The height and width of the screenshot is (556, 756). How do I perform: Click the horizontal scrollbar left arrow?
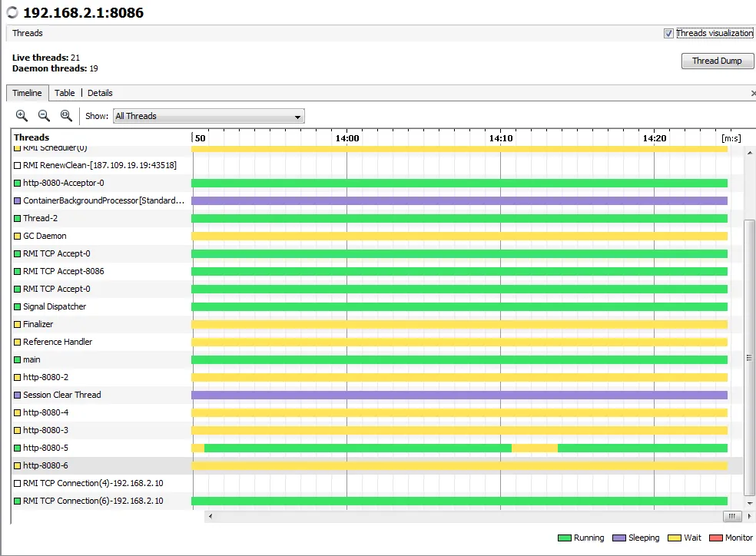211,517
